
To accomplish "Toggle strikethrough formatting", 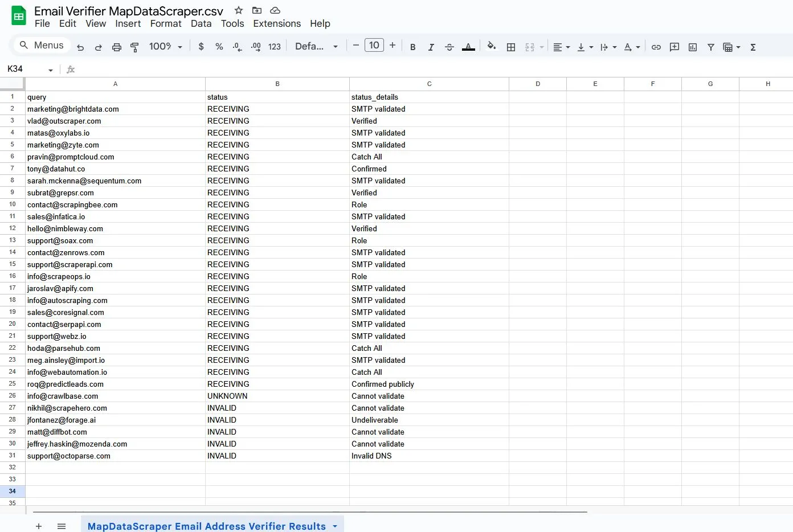I will click(449, 47).
